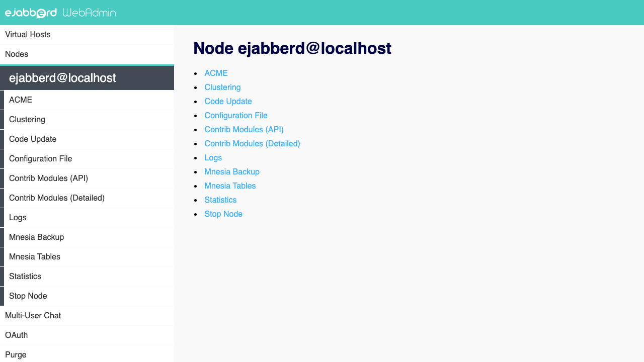
Task: Open Multi-User Chat in sidebar
Action: (x=87, y=316)
